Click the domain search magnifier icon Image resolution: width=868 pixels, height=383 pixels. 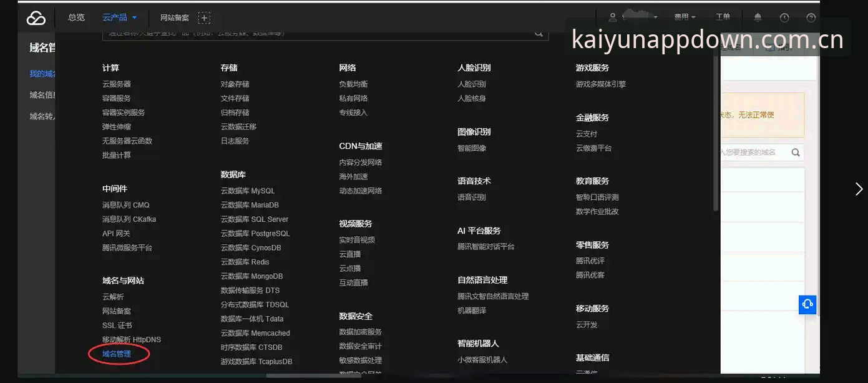[796, 152]
